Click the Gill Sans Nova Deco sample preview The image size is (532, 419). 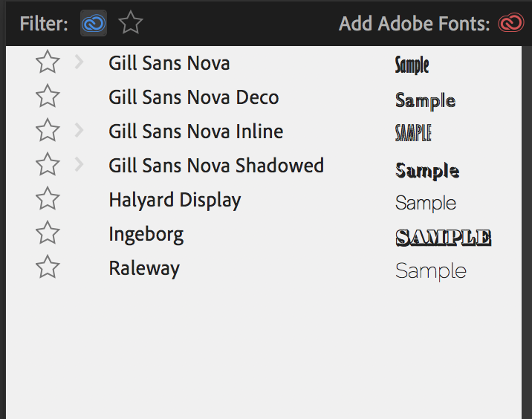click(x=426, y=101)
